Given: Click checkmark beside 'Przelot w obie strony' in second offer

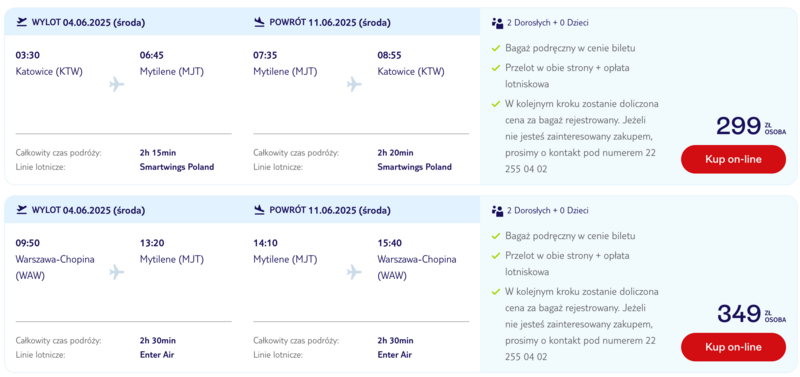Looking at the screenshot, I should tap(495, 256).
